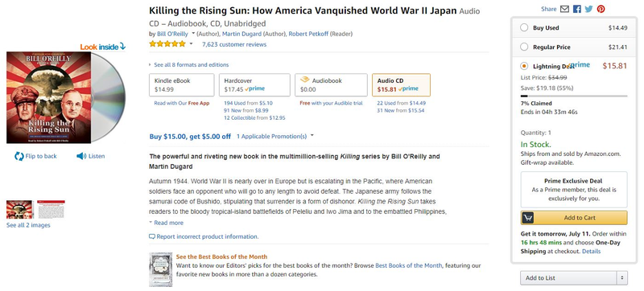644x291 pixels.
Task: Click the Listen speaker icon
Action: tap(81, 156)
